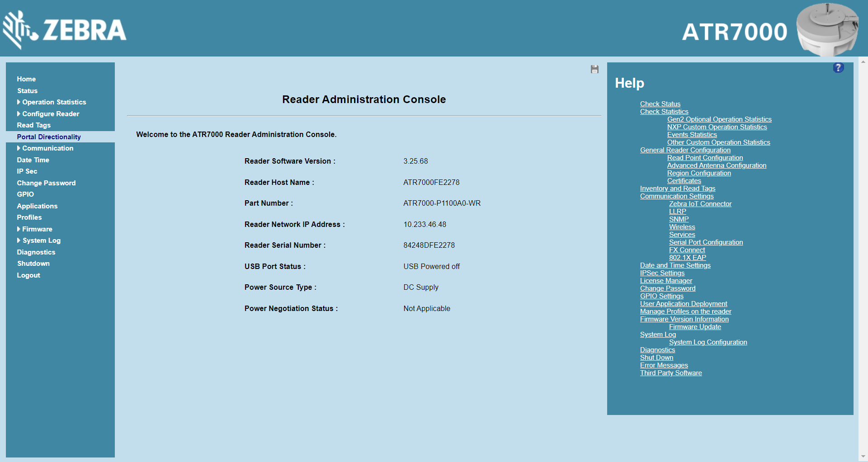This screenshot has width=868, height=462.
Task: Click the save floppy disk icon
Action: point(594,69)
